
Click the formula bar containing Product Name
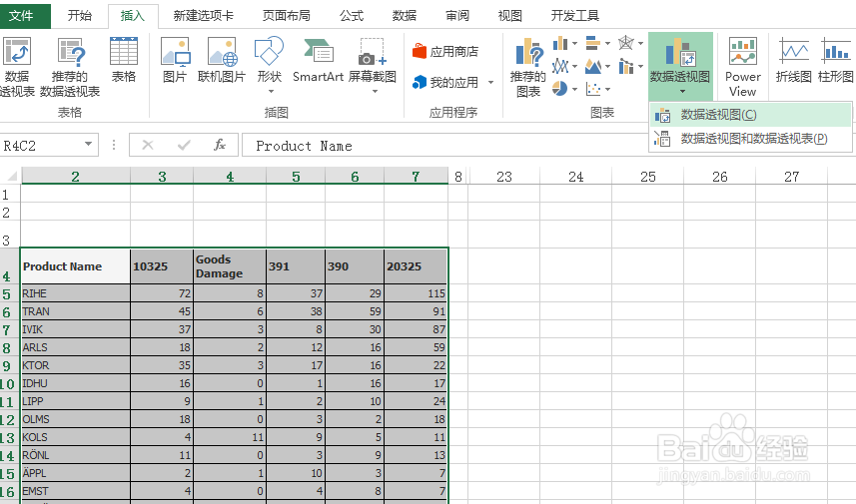click(444, 145)
